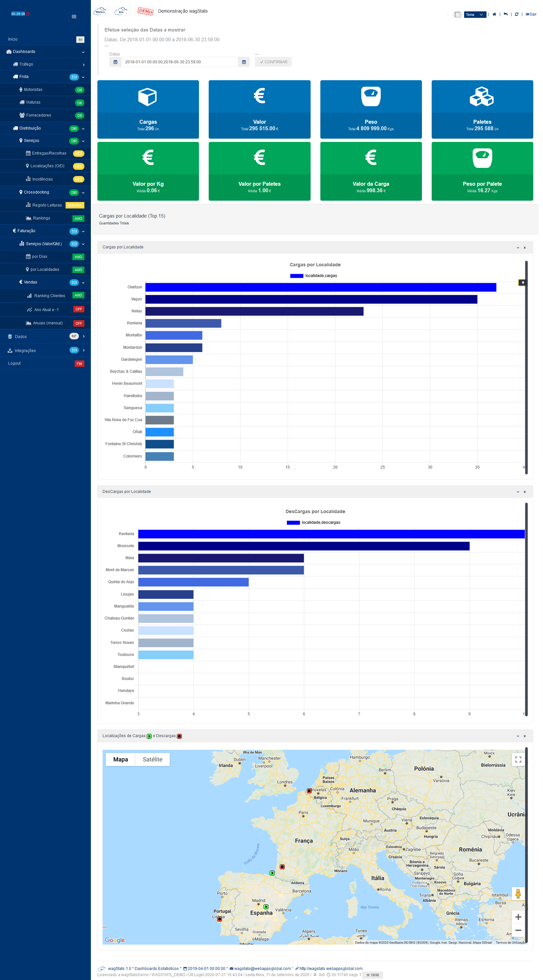543x980 pixels.
Task: Toggle the localidade,descargas legend swatch
Action: [x=293, y=523]
